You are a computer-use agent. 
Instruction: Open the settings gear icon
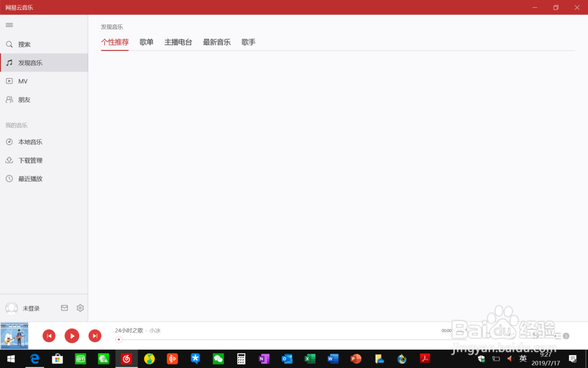click(x=80, y=308)
